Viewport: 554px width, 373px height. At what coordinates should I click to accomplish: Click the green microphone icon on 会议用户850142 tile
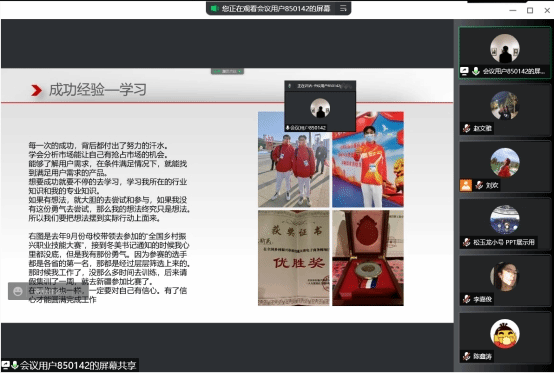[x=476, y=71]
